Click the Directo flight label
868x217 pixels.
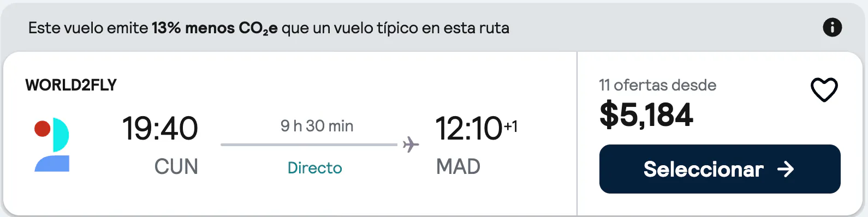(x=315, y=168)
